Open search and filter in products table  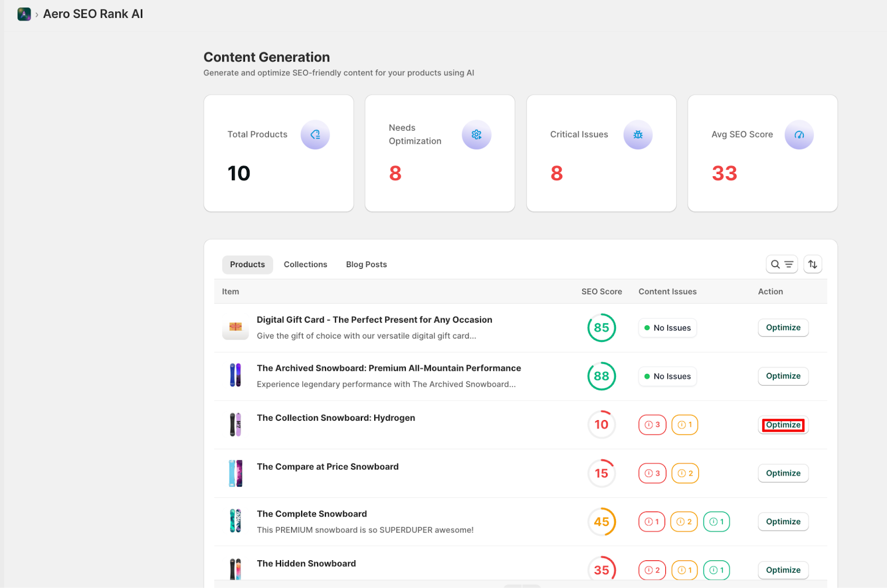[781, 264]
